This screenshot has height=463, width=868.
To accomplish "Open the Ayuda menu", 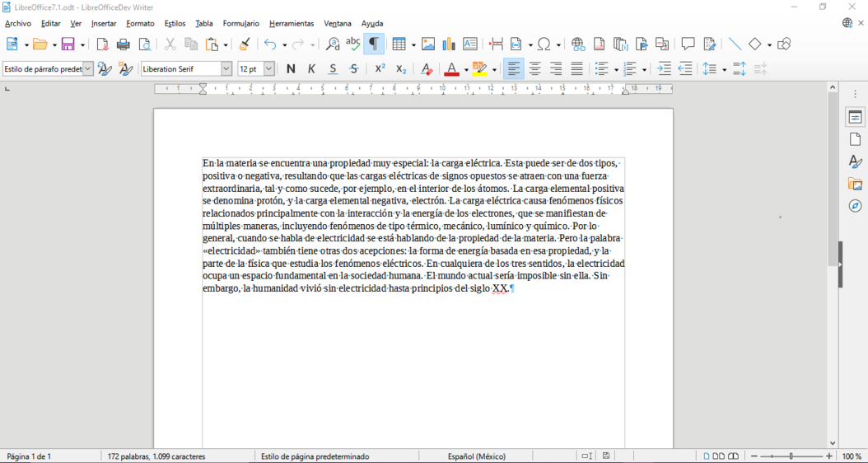I will click(x=372, y=24).
